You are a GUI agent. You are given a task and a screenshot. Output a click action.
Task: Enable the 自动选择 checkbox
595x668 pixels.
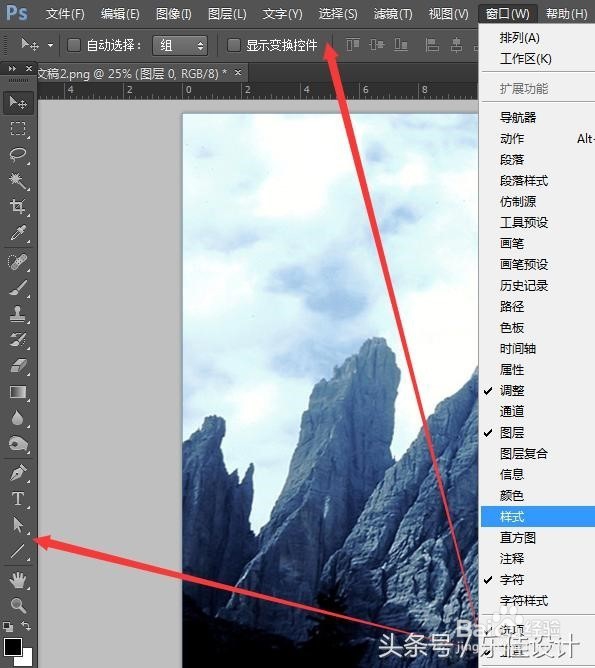[74, 45]
